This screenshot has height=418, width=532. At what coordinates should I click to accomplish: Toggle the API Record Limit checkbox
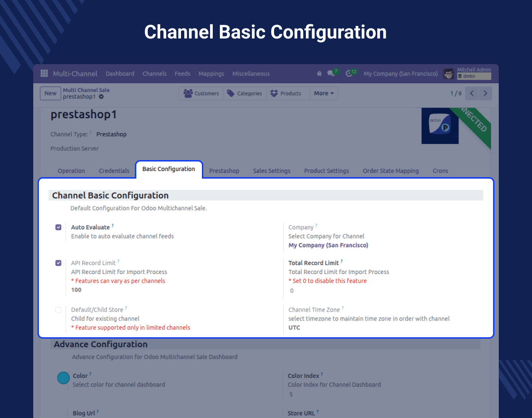point(58,263)
